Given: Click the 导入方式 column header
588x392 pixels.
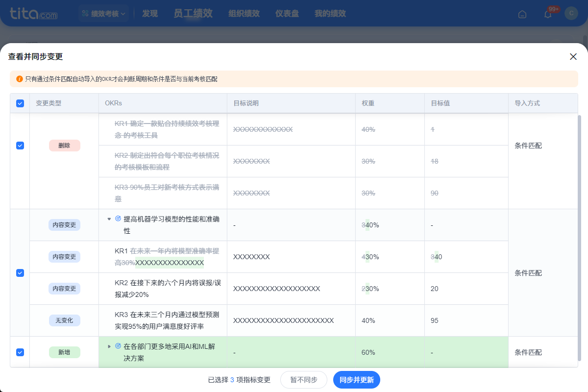Looking at the screenshot, I should [527, 103].
